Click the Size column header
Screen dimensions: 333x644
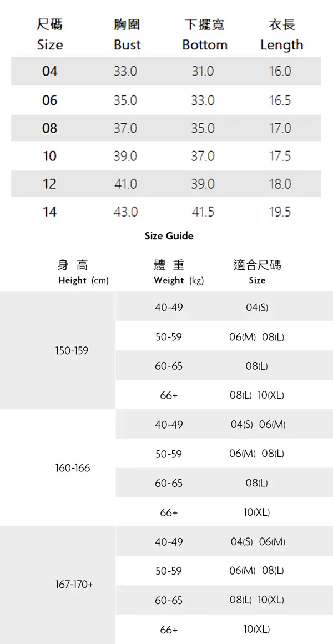pyautogui.click(x=49, y=44)
